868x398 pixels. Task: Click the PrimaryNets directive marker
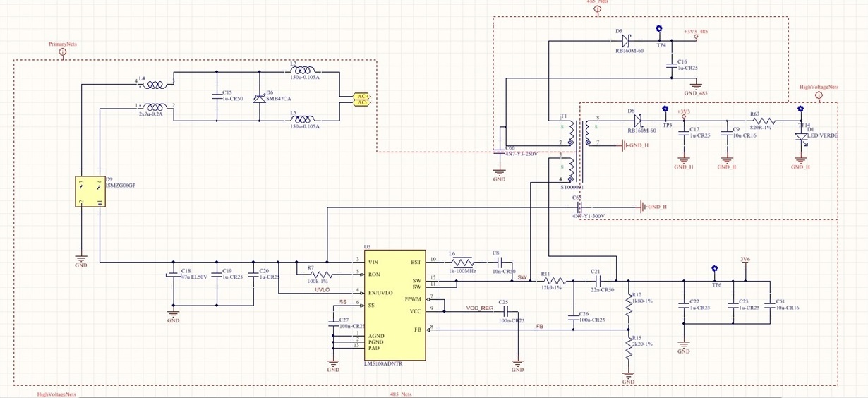tap(62, 52)
